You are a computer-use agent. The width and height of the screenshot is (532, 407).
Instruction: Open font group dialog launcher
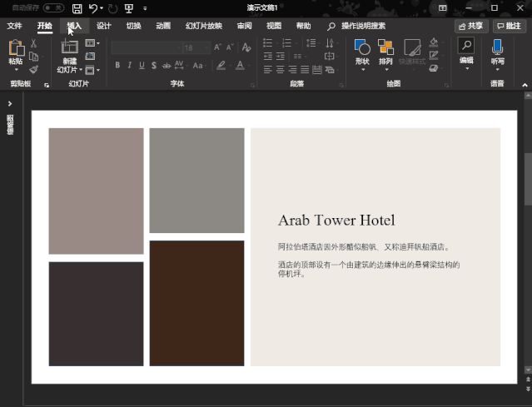click(252, 86)
